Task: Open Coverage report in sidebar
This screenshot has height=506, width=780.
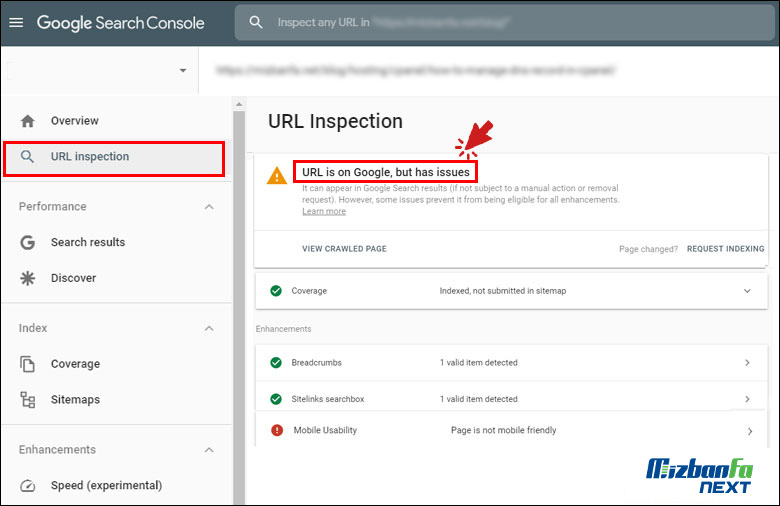Action: coord(76,364)
